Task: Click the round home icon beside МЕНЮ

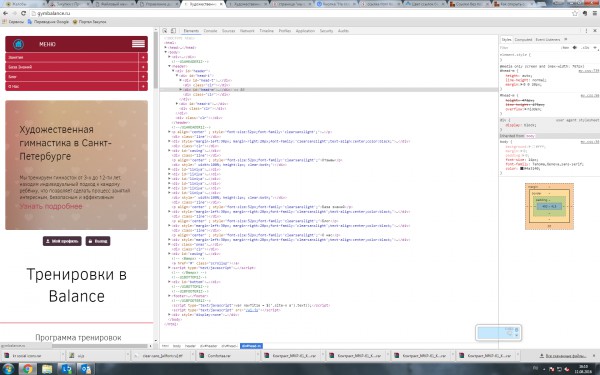Action: [18, 44]
